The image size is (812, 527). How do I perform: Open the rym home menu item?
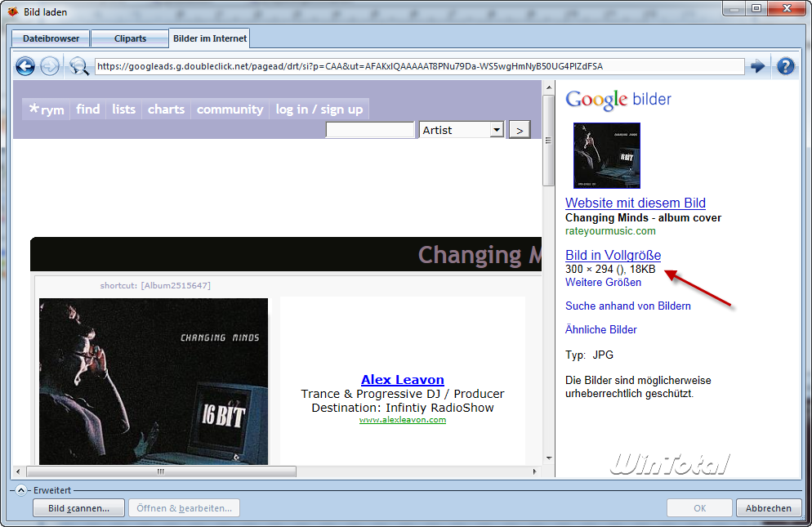coord(47,109)
